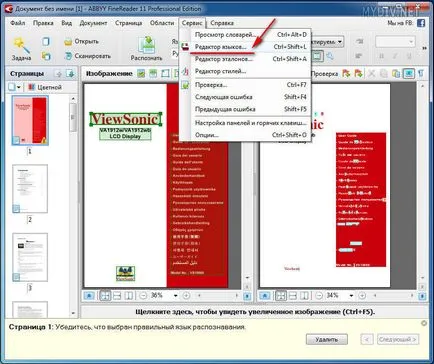Click the import page icon in Страницы header
The height and width of the screenshot is (364, 434).
click(70, 74)
